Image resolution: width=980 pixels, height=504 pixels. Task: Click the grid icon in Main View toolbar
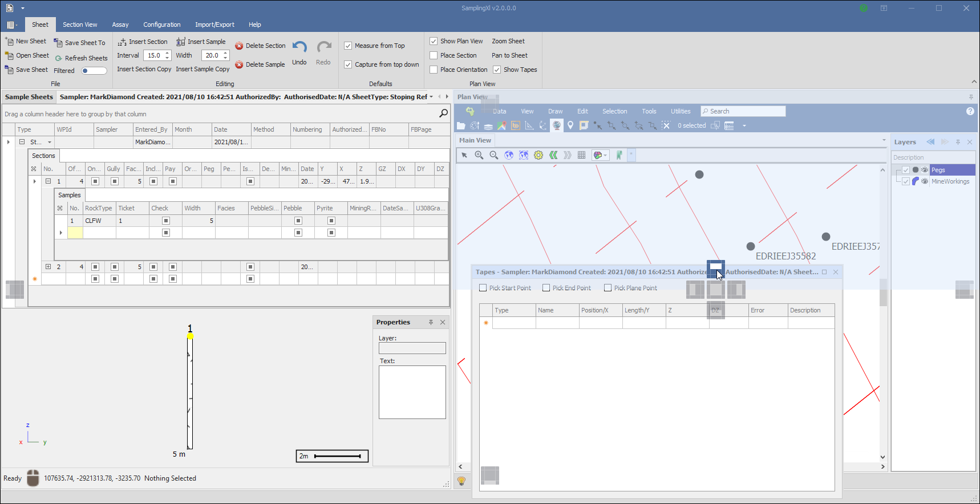581,155
